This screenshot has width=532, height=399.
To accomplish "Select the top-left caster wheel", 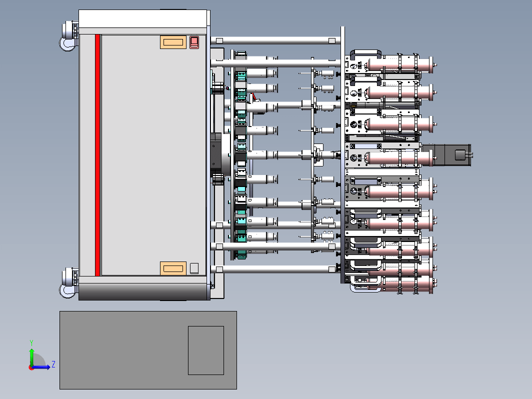I will coord(69,36).
